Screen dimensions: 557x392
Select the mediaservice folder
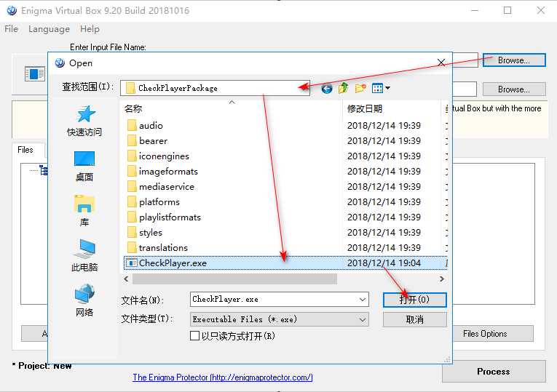tap(161, 187)
